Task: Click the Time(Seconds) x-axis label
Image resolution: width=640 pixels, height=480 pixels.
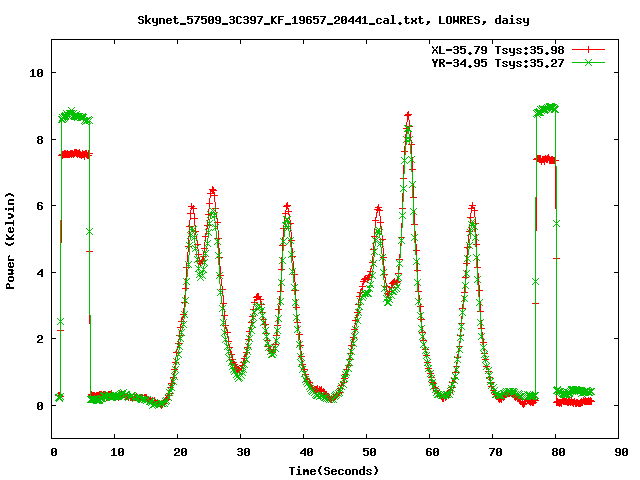Action: (335, 470)
